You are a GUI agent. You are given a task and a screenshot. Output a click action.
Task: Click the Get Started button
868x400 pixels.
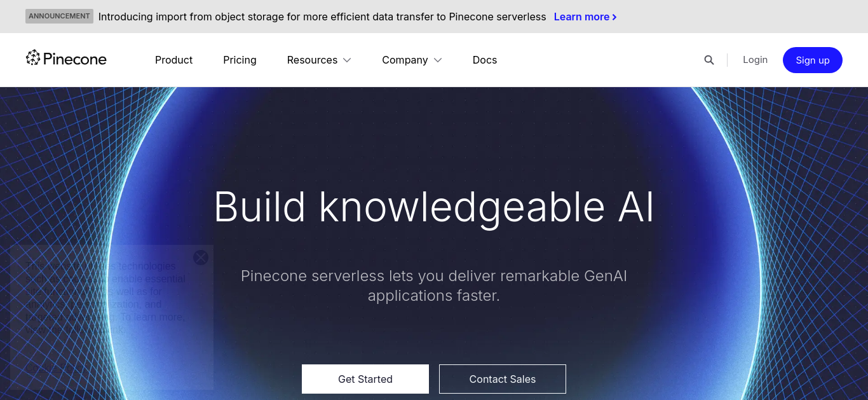coord(365,379)
